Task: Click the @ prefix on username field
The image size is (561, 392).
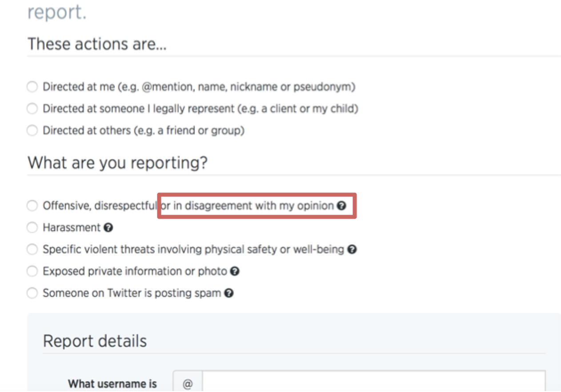Action: click(188, 384)
